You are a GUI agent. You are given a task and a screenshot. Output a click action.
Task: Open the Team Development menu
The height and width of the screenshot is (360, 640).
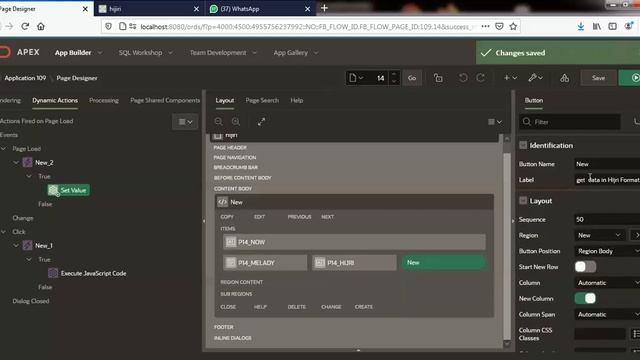(x=218, y=53)
